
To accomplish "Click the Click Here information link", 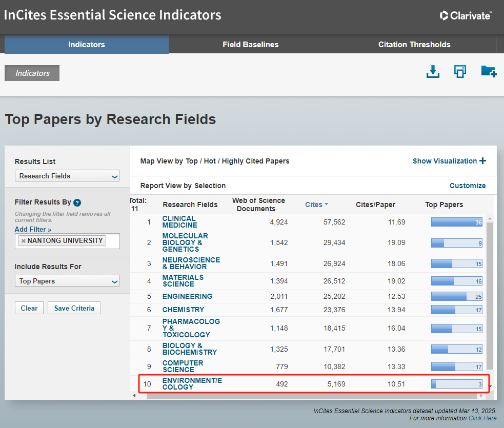I will [x=482, y=418].
